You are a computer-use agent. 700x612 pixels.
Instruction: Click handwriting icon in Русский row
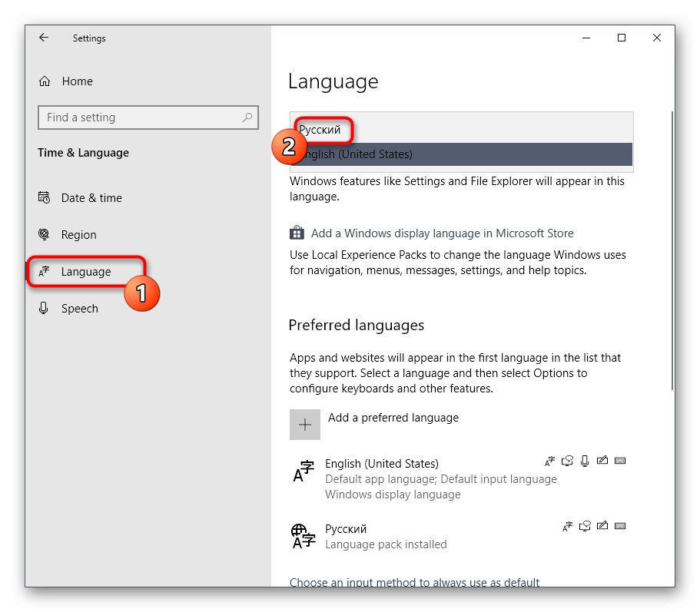[x=602, y=526]
